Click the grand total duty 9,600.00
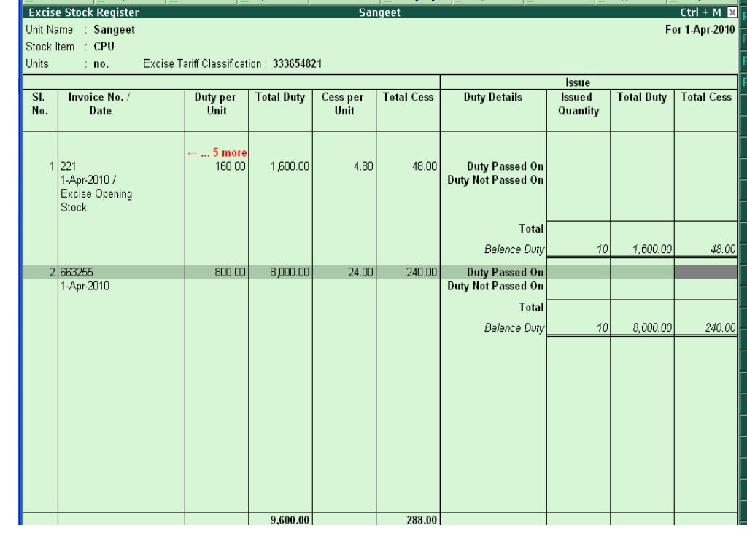The image size is (747, 560). (290, 520)
